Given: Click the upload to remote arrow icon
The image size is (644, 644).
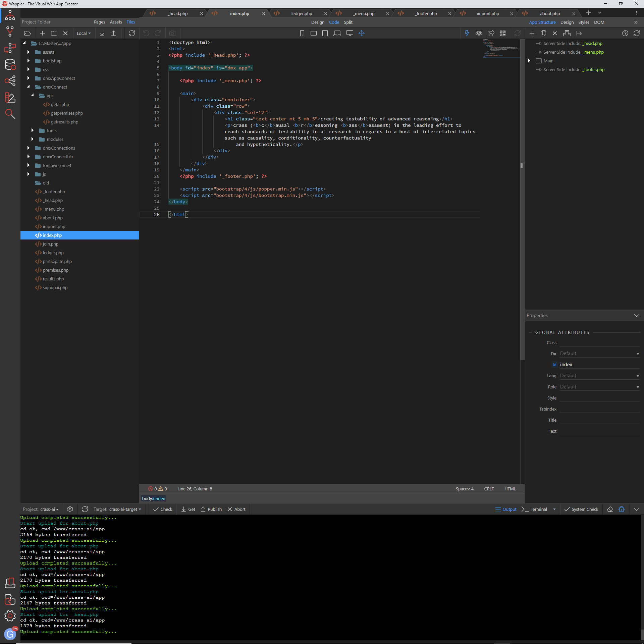Looking at the screenshot, I should [x=114, y=33].
